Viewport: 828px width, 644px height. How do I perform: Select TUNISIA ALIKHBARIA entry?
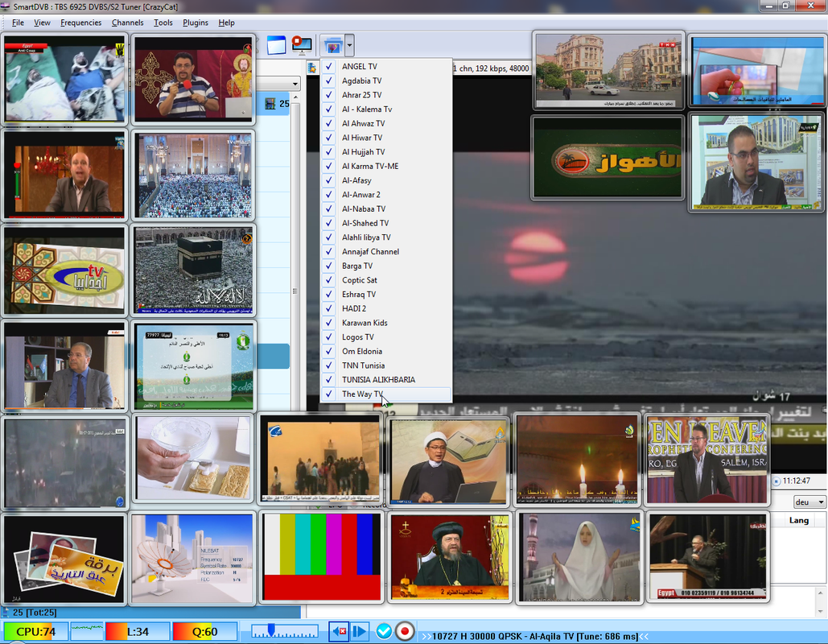tap(386, 380)
